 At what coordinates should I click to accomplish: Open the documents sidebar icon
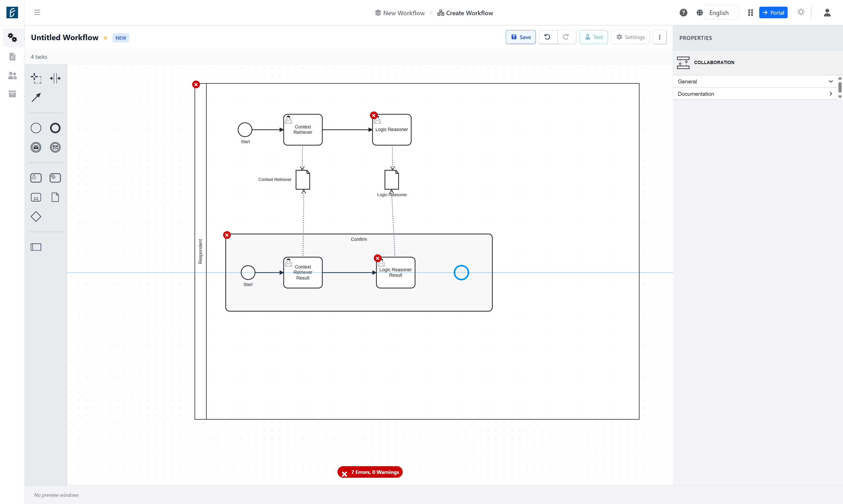point(13,56)
